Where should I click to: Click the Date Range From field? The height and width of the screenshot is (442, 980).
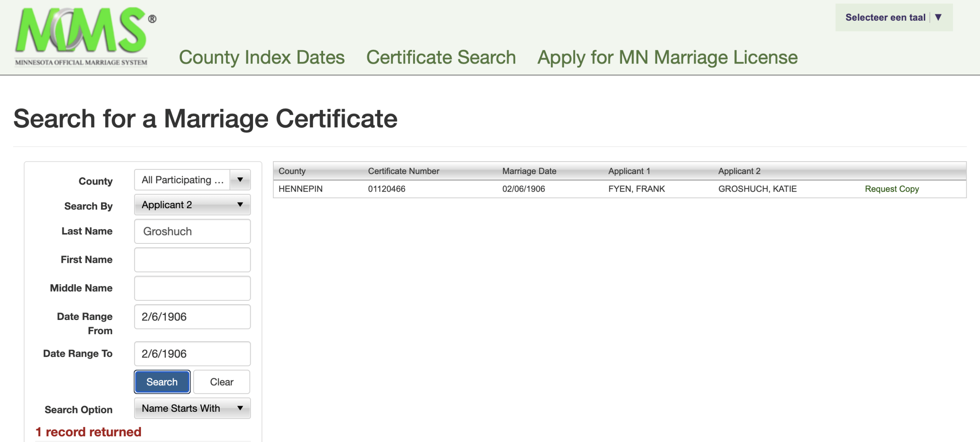(x=192, y=317)
